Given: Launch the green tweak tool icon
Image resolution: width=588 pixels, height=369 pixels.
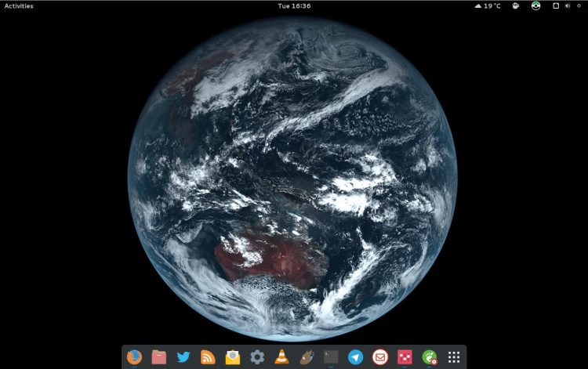Looking at the screenshot, I should (429, 357).
